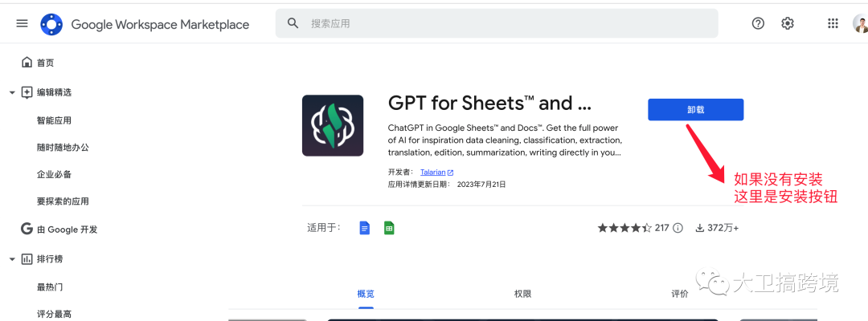868x321 pixels.
Task: Open 要探索的应用 category
Action: [63, 201]
